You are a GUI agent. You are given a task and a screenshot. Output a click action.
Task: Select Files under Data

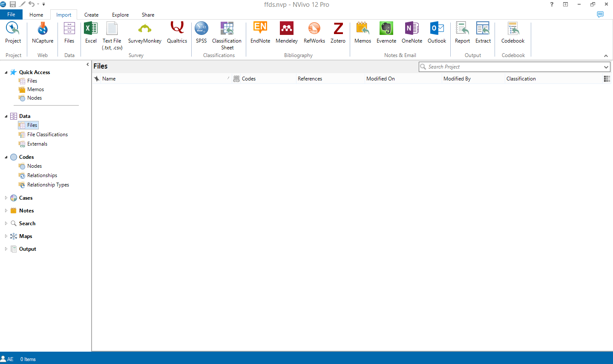pos(28,125)
